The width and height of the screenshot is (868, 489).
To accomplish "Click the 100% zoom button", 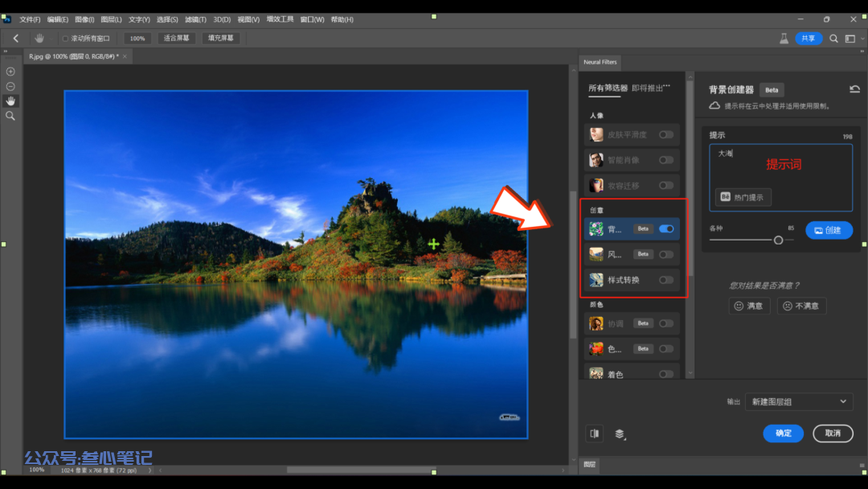I will pyautogui.click(x=137, y=39).
